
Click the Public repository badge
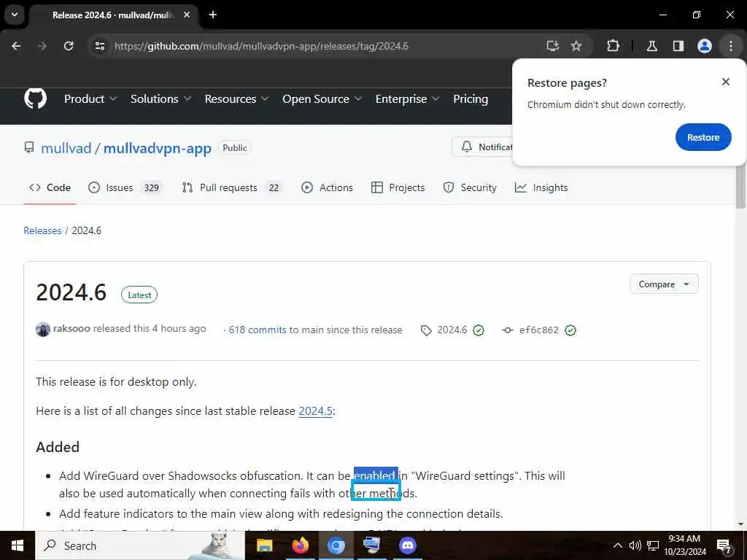click(x=234, y=147)
